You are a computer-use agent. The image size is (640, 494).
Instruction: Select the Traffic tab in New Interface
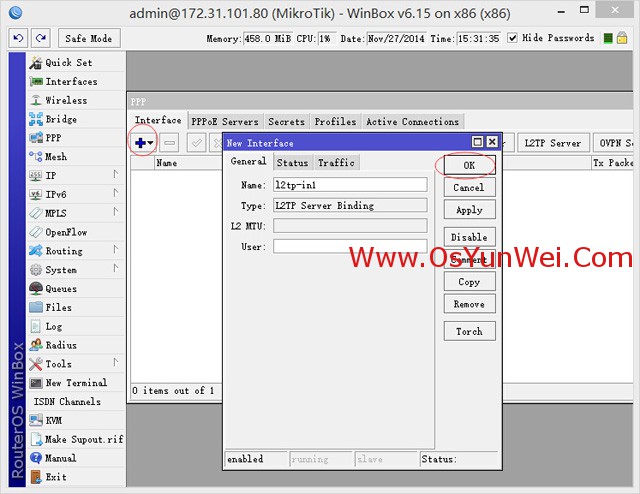(x=336, y=162)
